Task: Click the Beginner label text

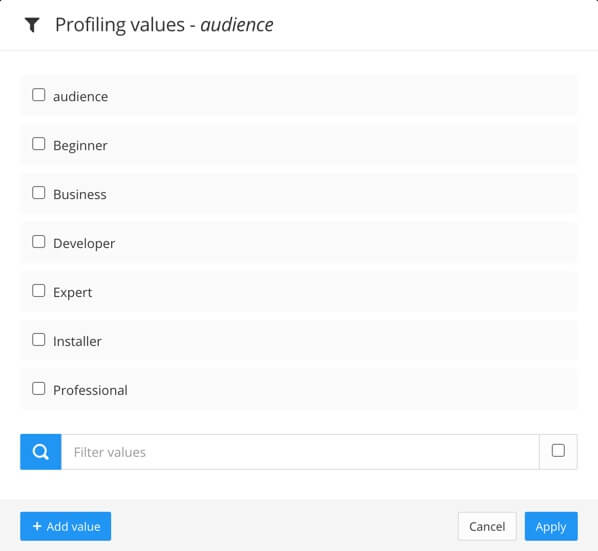Action: click(x=80, y=146)
